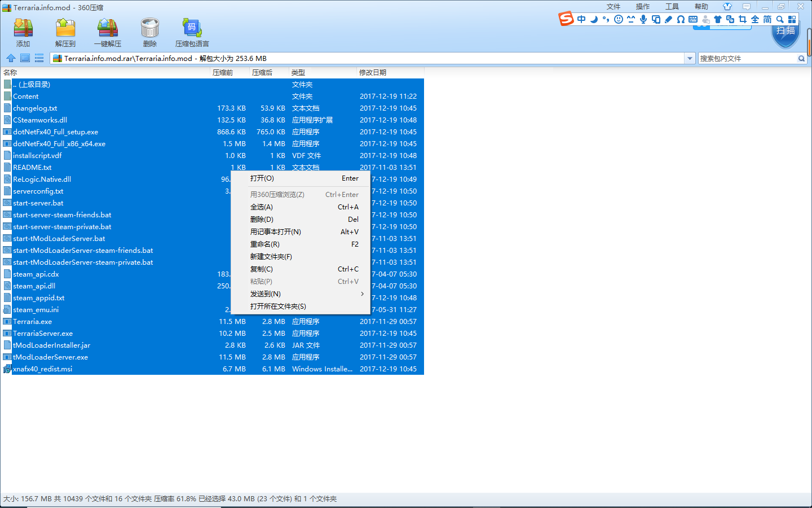
Task: Choose 删除(D) in the context menu
Action: pos(301,220)
